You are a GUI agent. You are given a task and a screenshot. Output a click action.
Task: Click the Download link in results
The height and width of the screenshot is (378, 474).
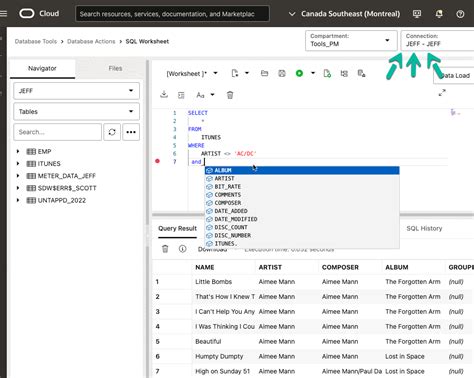pyautogui.click(x=212, y=249)
